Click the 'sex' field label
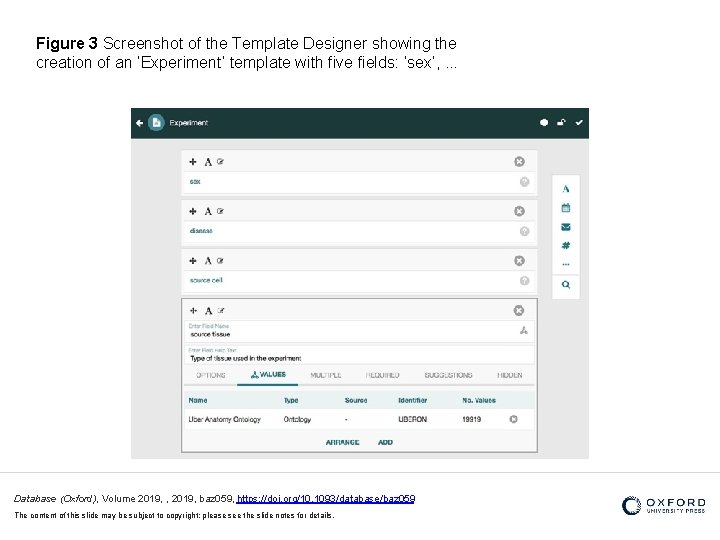The height and width of the screenshot is (540, 720). (x=195, y=182)
